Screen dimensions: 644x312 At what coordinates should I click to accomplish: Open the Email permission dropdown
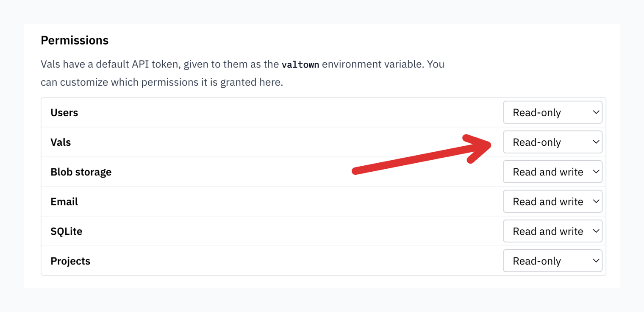click(552, 201)
